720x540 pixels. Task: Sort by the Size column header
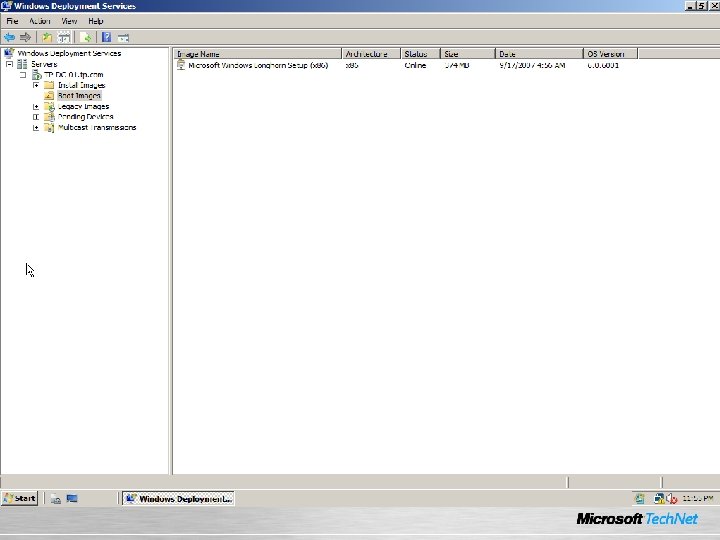click(x=468, y=54)
